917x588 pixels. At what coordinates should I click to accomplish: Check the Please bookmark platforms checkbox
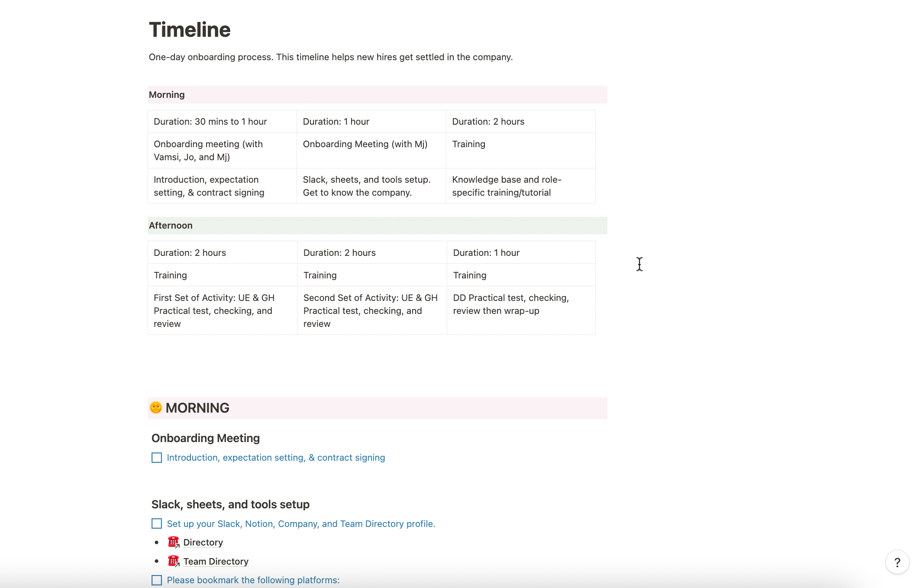point(157,580)
